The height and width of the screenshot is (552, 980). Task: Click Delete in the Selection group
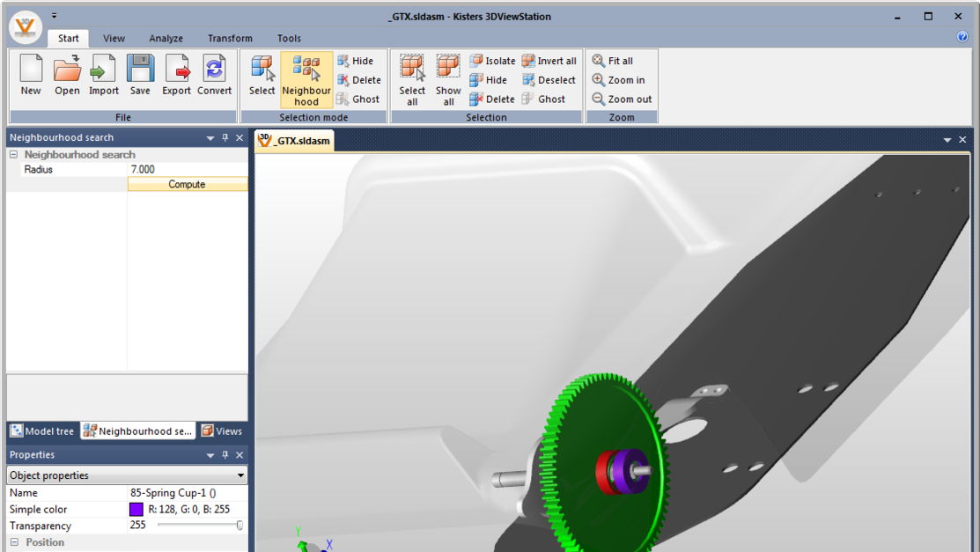tap(492, 99)
